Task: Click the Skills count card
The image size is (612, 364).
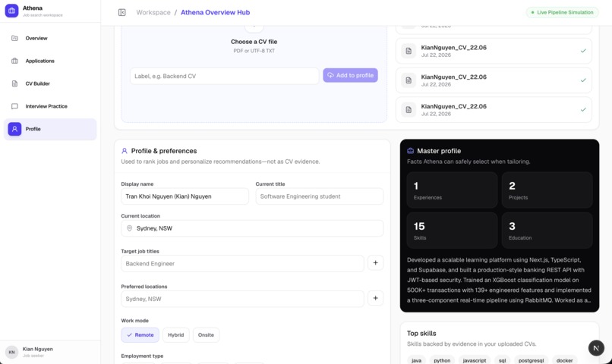Action: pos(452,231)
